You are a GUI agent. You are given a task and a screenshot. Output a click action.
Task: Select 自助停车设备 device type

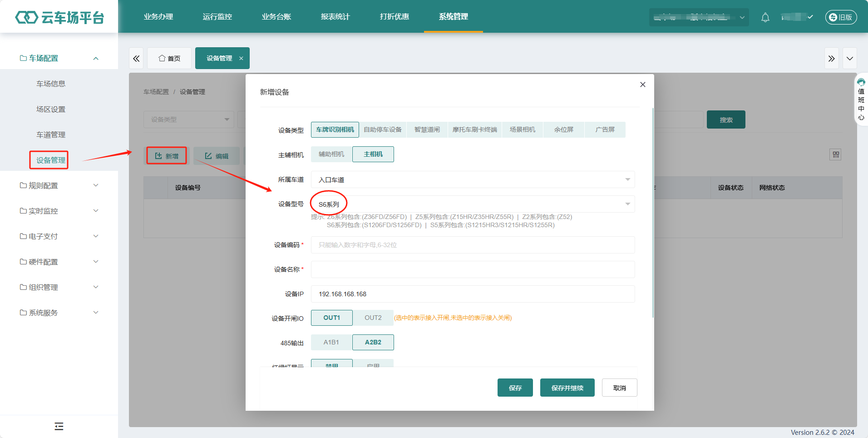pos(383,129)
